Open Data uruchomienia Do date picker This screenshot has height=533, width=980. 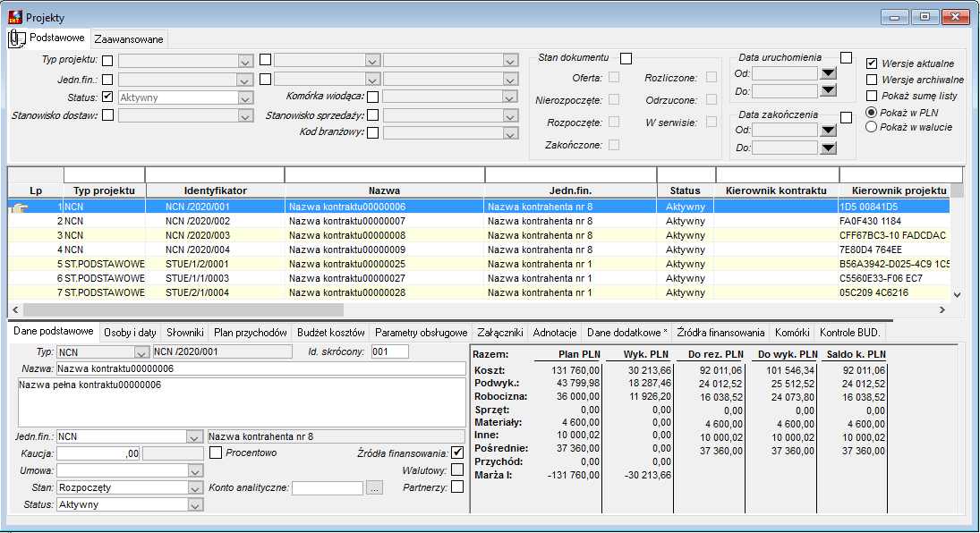828,90
